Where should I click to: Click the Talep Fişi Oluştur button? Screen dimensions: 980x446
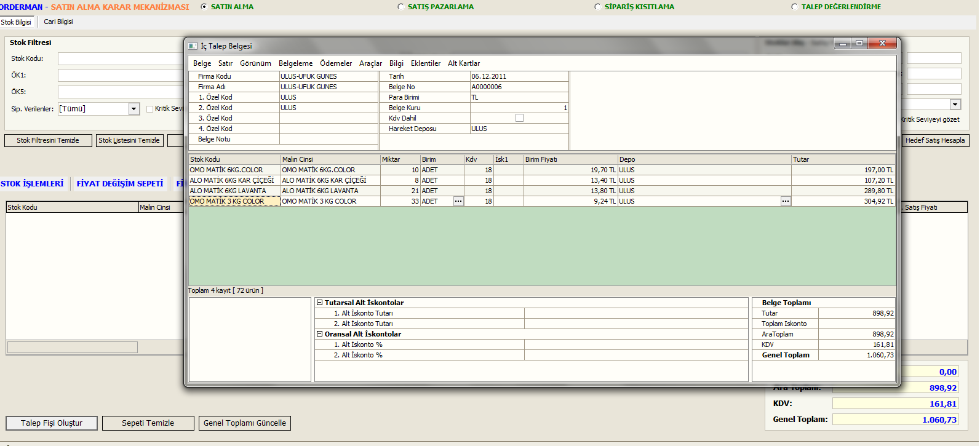[52, 423]
